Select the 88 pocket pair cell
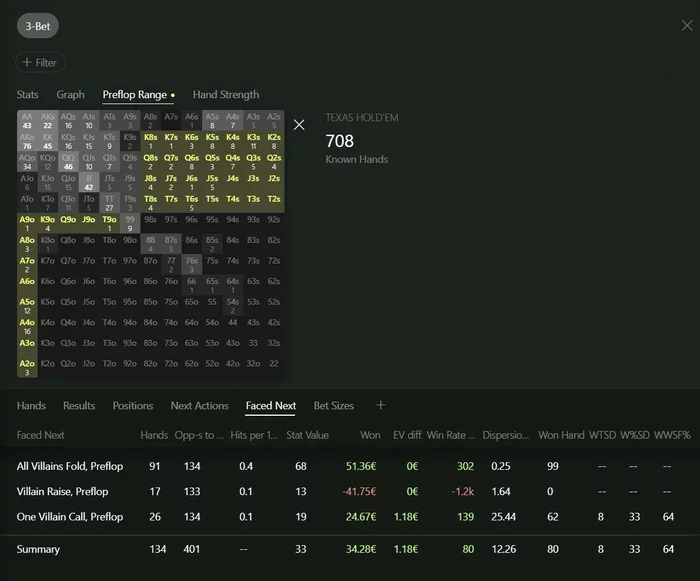Viewport: 700px width, 581px height. (150, 244)
